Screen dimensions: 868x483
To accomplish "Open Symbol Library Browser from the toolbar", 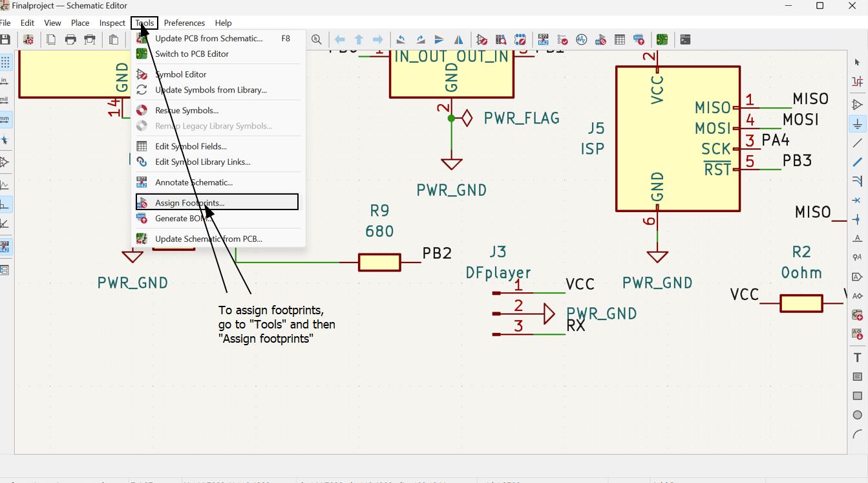I will click(x=501, y=39).
